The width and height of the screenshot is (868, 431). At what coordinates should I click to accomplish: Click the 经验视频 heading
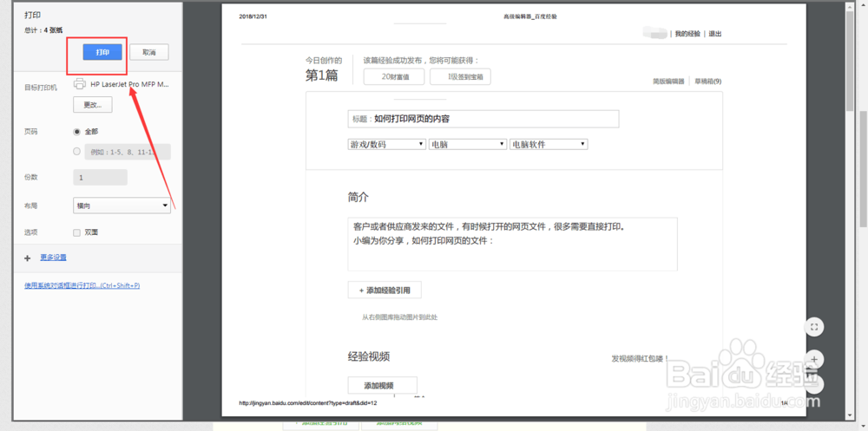tap(369, 356)
